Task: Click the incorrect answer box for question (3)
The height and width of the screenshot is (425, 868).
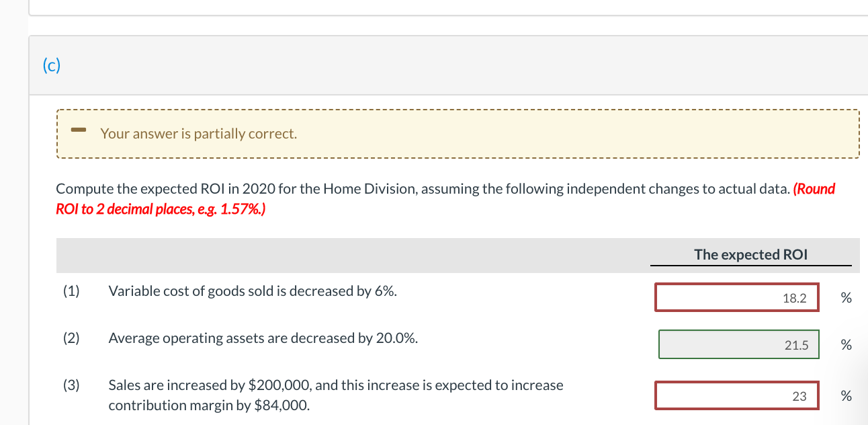Action: coord(736,395)
